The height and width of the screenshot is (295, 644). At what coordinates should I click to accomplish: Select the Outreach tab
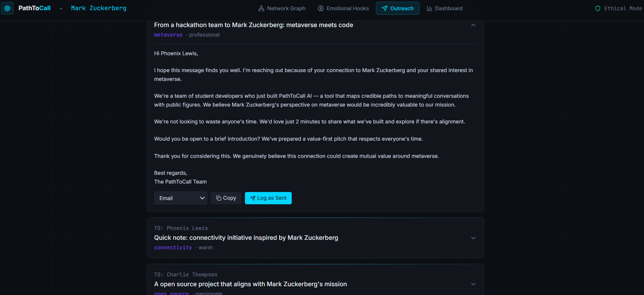tap(398, 8)
